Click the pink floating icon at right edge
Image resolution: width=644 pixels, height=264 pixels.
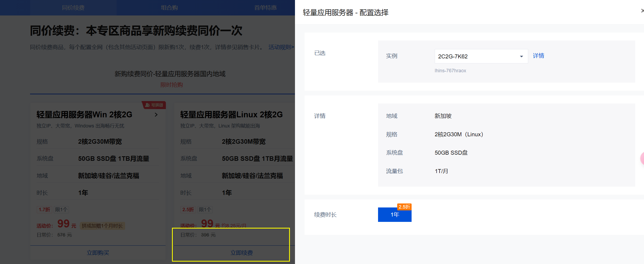tap(642, 158)
